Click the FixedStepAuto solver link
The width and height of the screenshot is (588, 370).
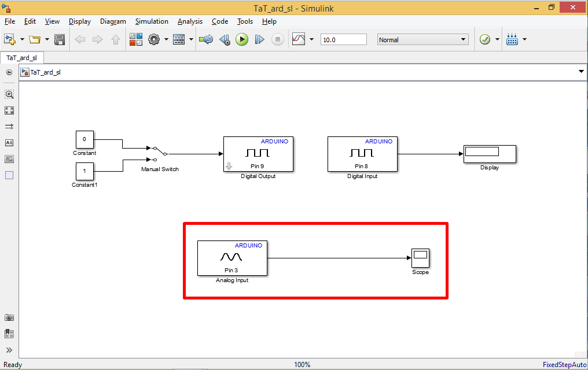[564, 365]
